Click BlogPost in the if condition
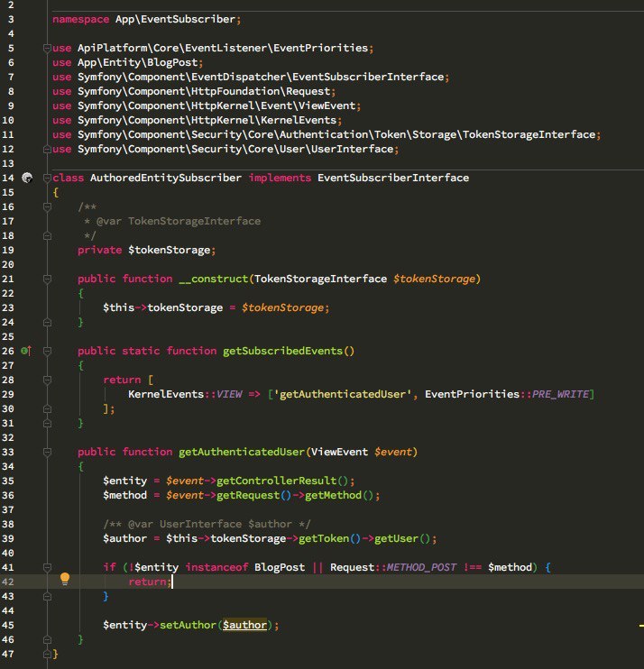 [x=280, y=567]
